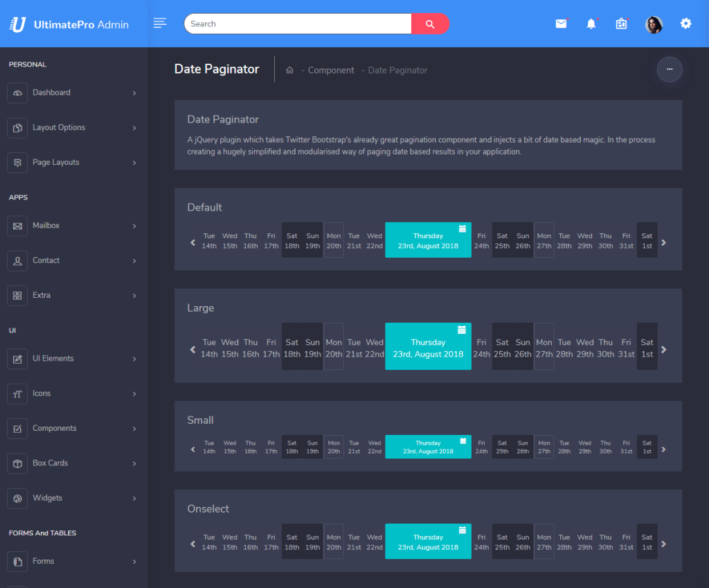Expand the Mailbox chevron
This screenshot has height=588, width=709.
pyautogui.click(x=134, y=226)
